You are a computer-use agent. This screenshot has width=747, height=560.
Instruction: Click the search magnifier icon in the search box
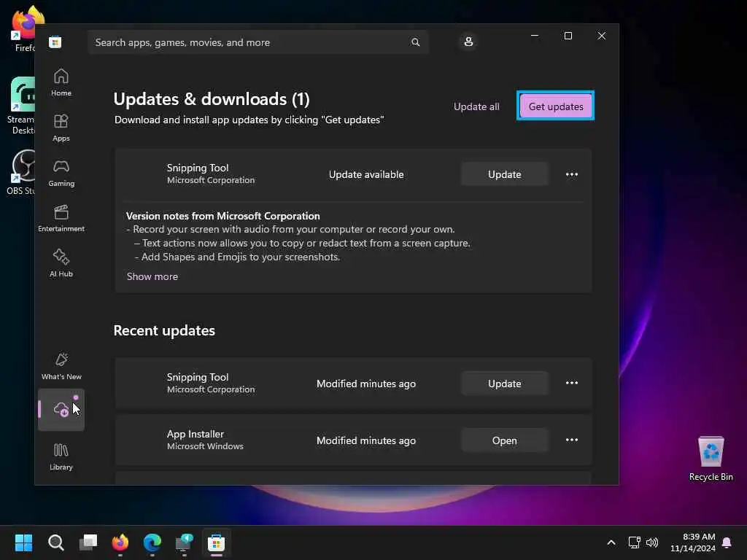pyautogui.click(x=415, y=42)
